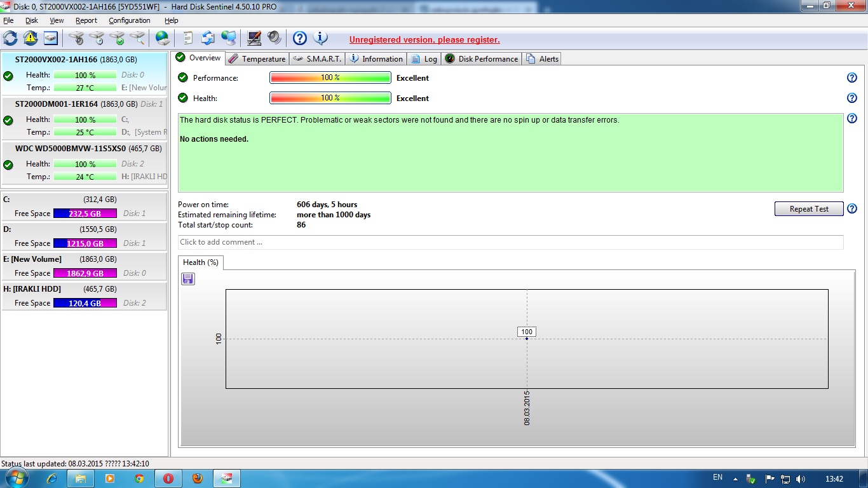This screenshot has height=488, width=868.
Task: Select the C: volume entry
Action: [84, 207]
